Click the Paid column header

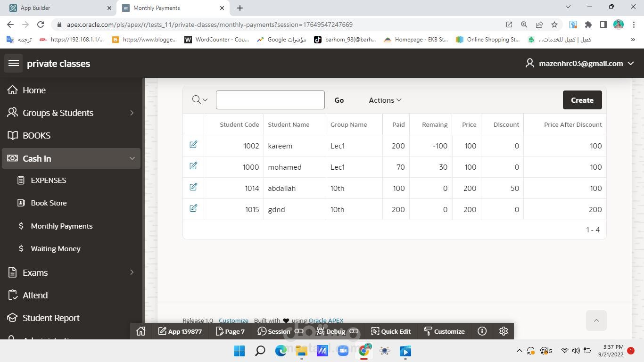[x=398, y=124]
